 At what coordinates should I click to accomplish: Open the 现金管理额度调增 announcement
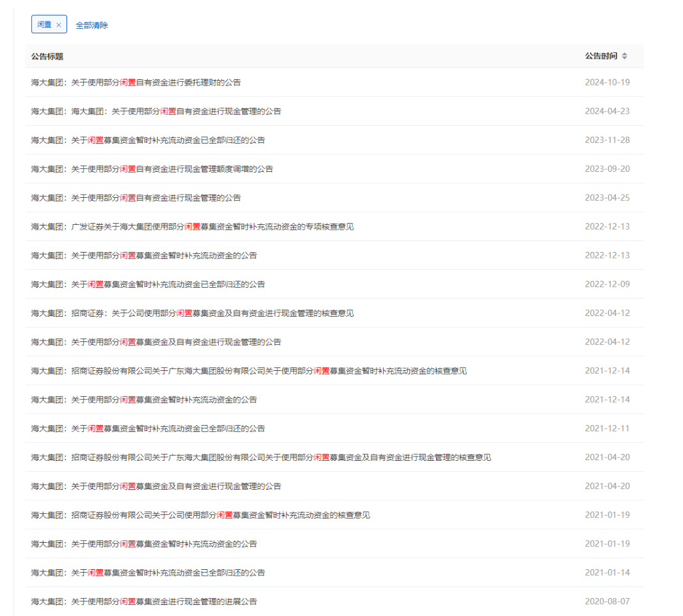152,169
